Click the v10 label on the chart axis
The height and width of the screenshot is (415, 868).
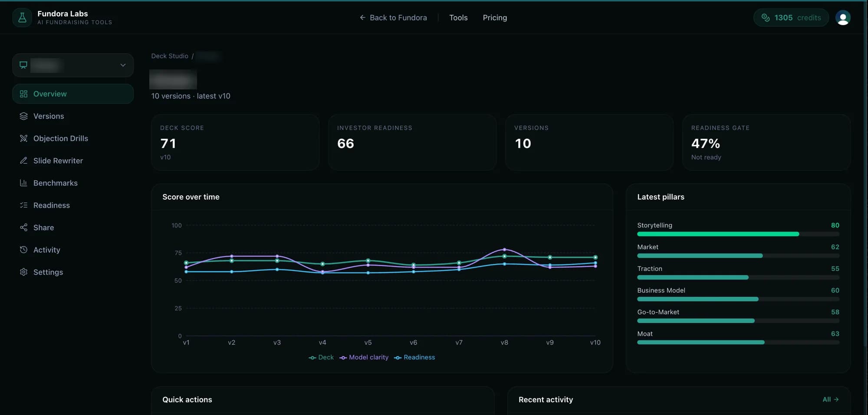click(595, 343)
